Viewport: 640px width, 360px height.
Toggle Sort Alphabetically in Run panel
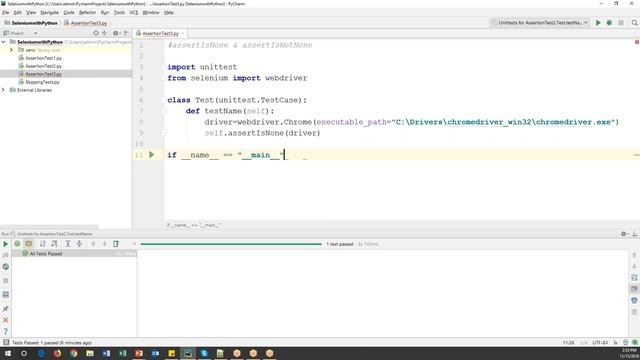point(42,244)
